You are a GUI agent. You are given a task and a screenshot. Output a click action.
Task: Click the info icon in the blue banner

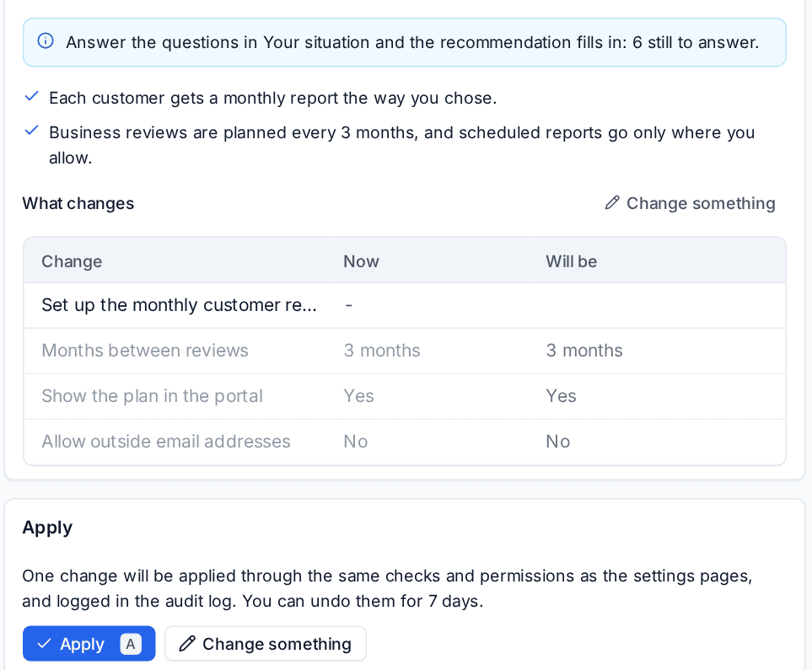tap(46, 41)
